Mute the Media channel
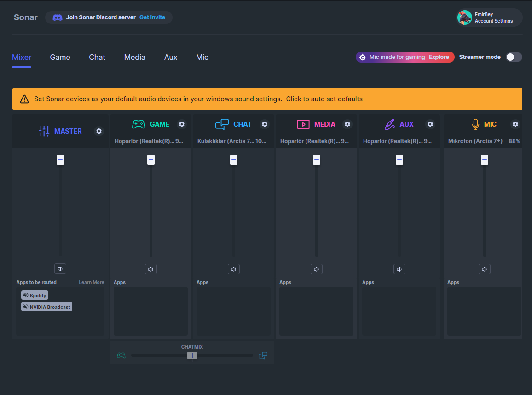 click(316, 269)
